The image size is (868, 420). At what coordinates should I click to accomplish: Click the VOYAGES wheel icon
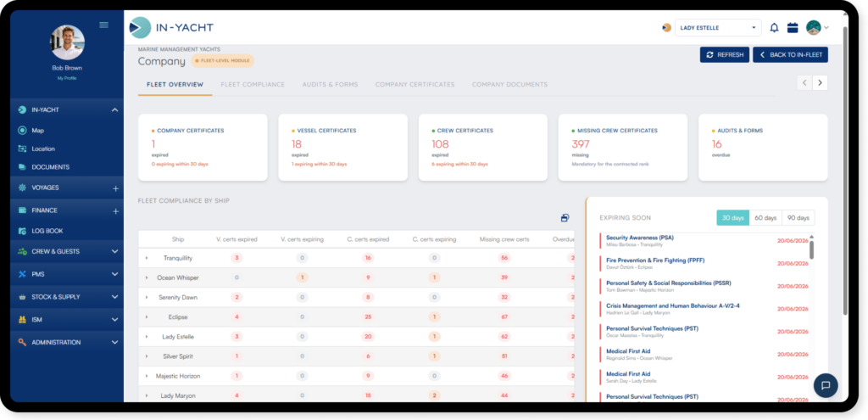22,188
